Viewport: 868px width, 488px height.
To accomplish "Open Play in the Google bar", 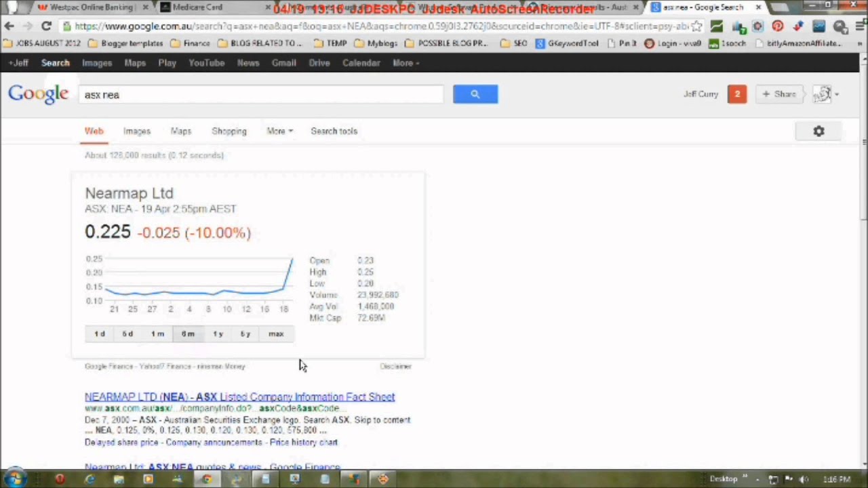I will [167, 63].
